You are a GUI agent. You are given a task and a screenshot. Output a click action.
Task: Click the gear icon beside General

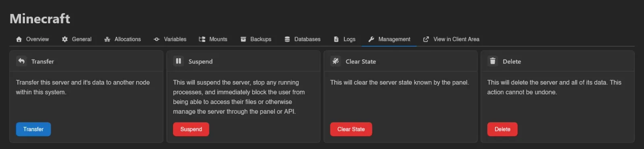65,39
